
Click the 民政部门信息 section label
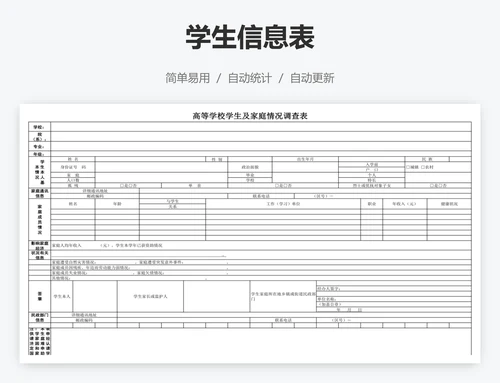[x=40, y=317]
